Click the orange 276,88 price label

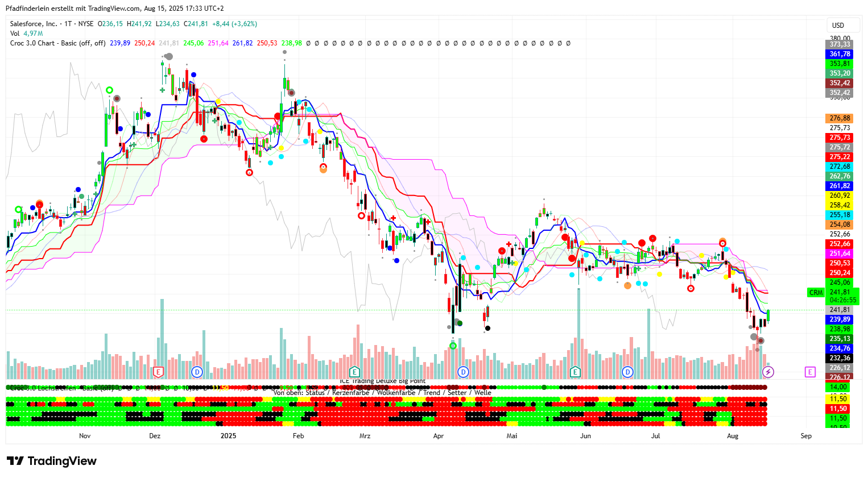pyautogui.click(x=840, y=118)
